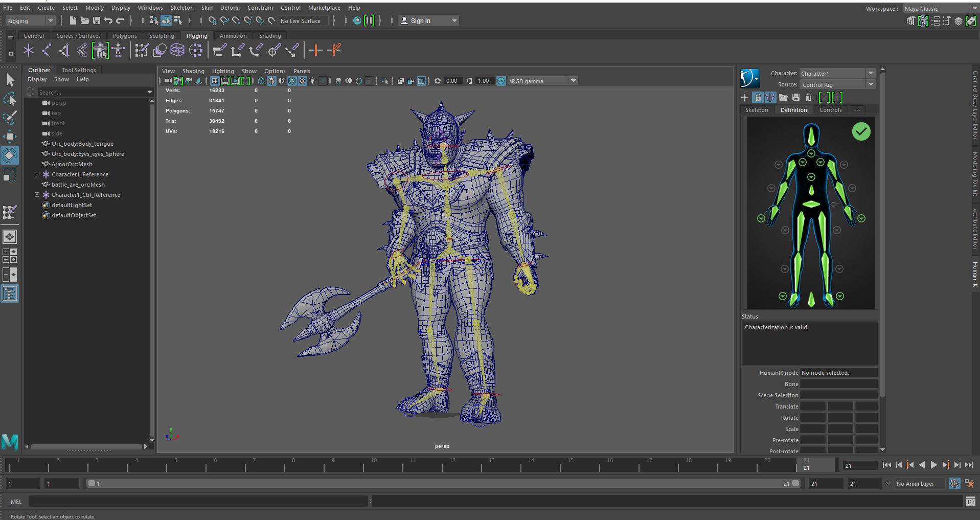Open the Rigging menu set dropdown
This screenshot has width=980, height=520.
pos(30,20)
